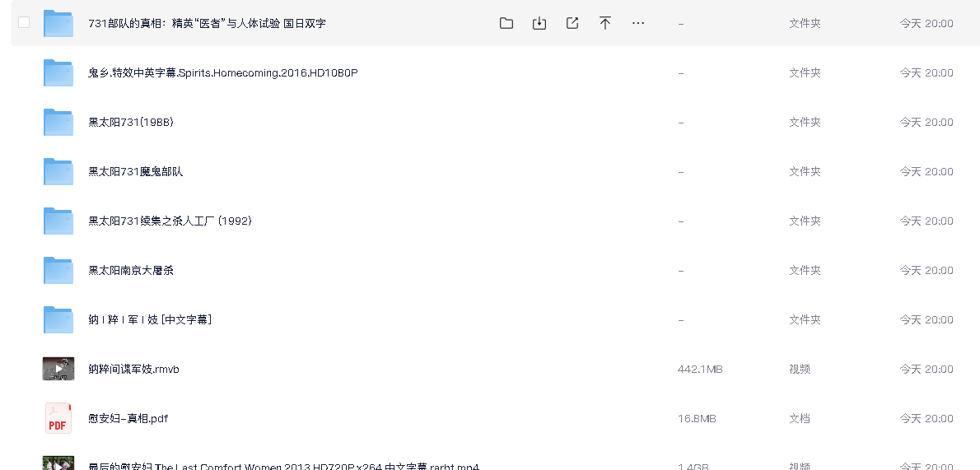Click the folder icon beside 黑太阳731魔鬼部队

[58, 171]
